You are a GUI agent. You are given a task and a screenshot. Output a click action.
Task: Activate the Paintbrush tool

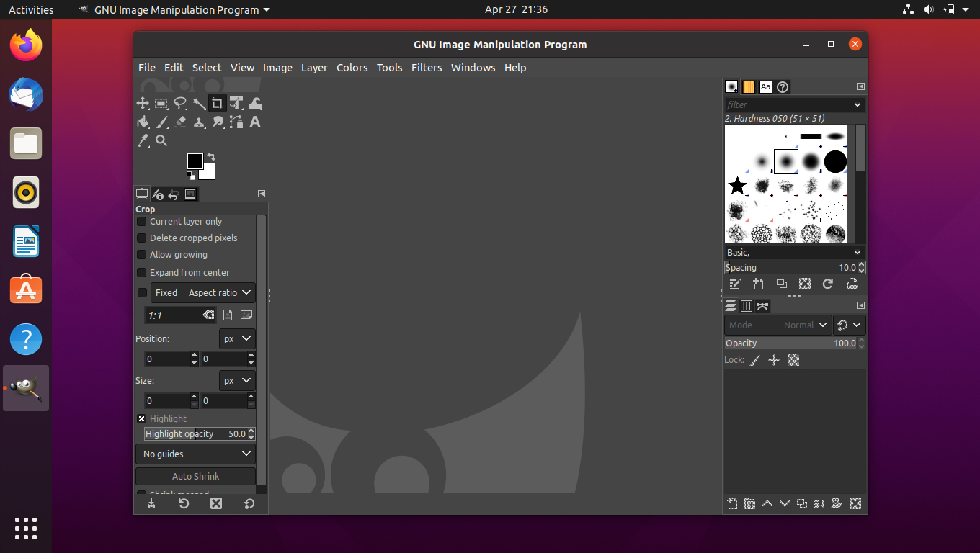click(161, 122)
